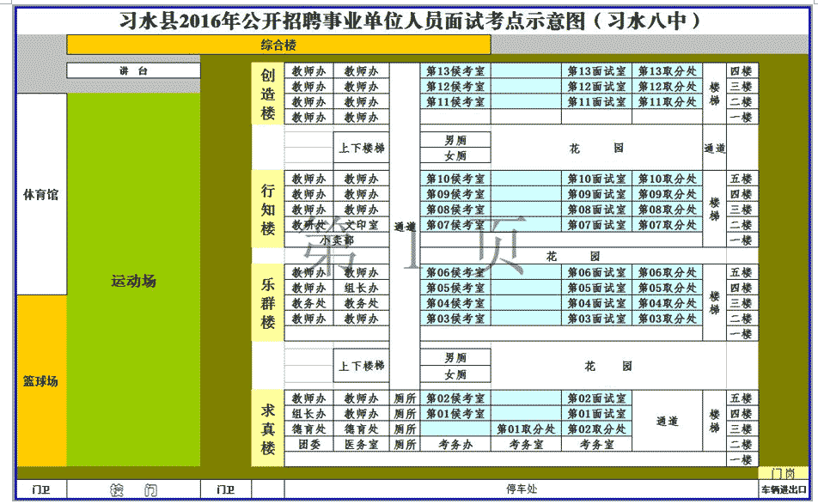This screenshot has width=818, height=504.
Task: Select the 第13面试室 cell
Action: pyautogui.click(x=596, y=71)
